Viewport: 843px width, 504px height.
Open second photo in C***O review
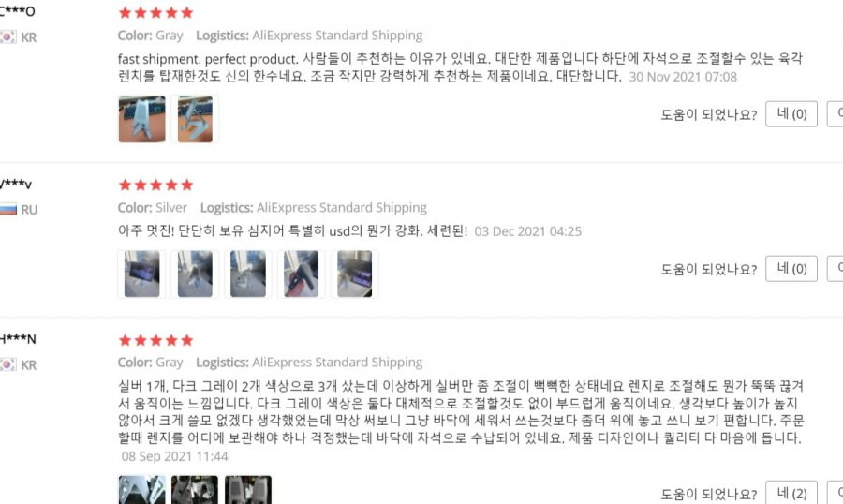(x=195, y=119)
